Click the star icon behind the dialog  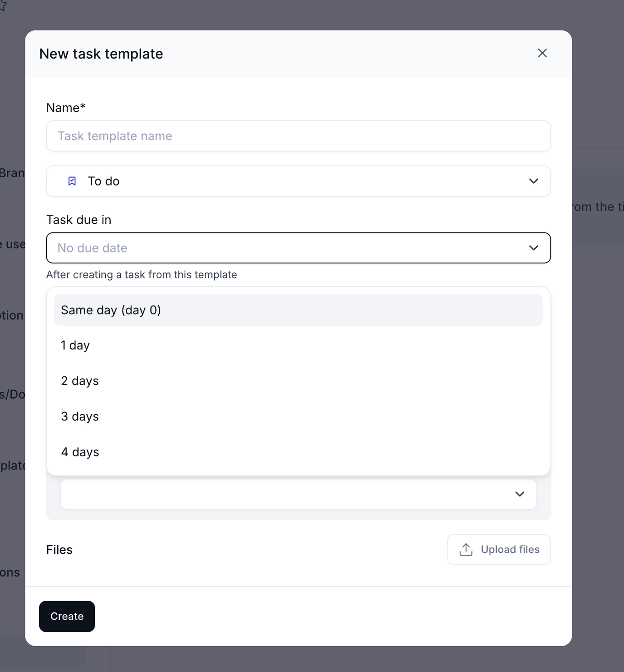click(3, 6)
